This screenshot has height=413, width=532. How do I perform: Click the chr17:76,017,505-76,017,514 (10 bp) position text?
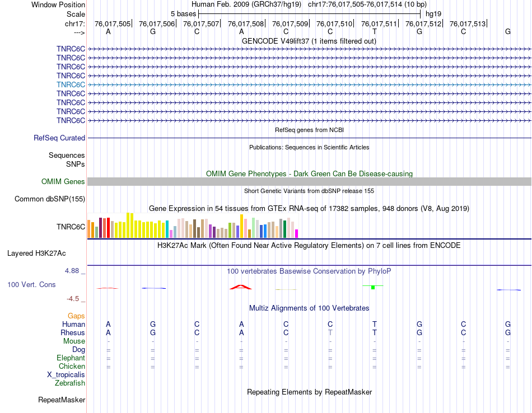point(367,4)
